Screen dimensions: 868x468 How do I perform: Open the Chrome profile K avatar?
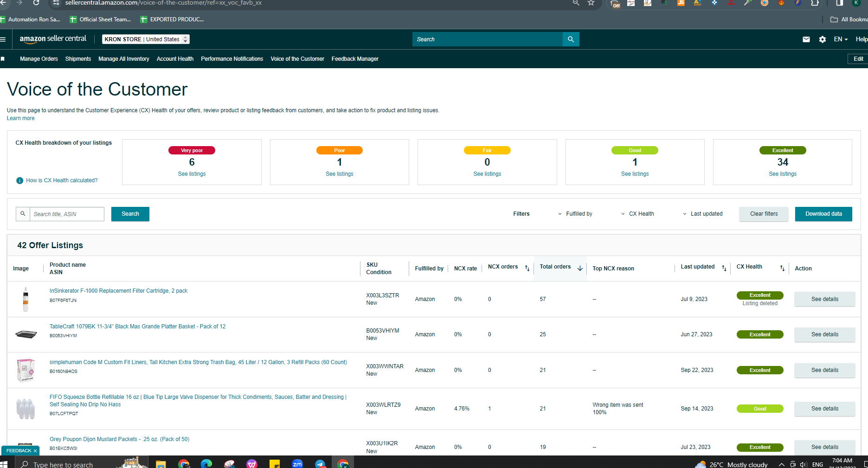856,3
